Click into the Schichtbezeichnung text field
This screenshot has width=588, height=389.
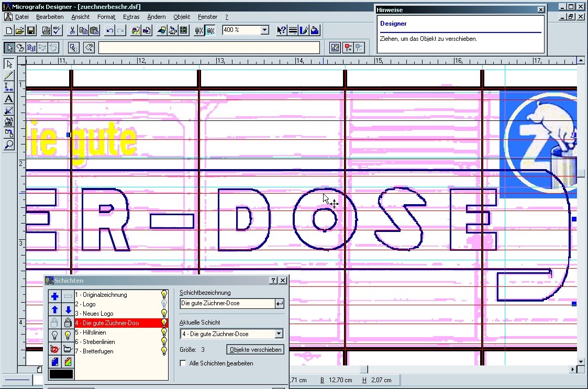click(227, 303)
